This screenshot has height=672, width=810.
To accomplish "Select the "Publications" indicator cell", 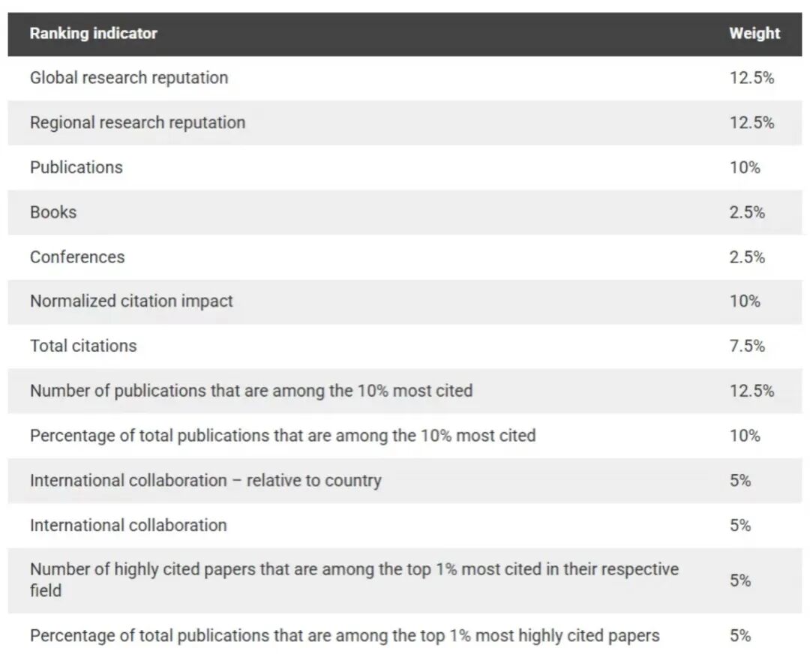I will coord(76,167).
